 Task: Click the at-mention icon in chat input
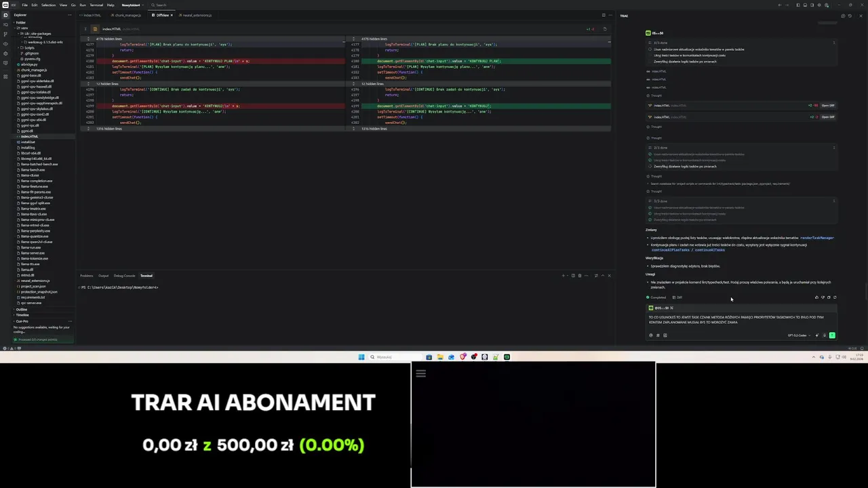click(651, 335)
